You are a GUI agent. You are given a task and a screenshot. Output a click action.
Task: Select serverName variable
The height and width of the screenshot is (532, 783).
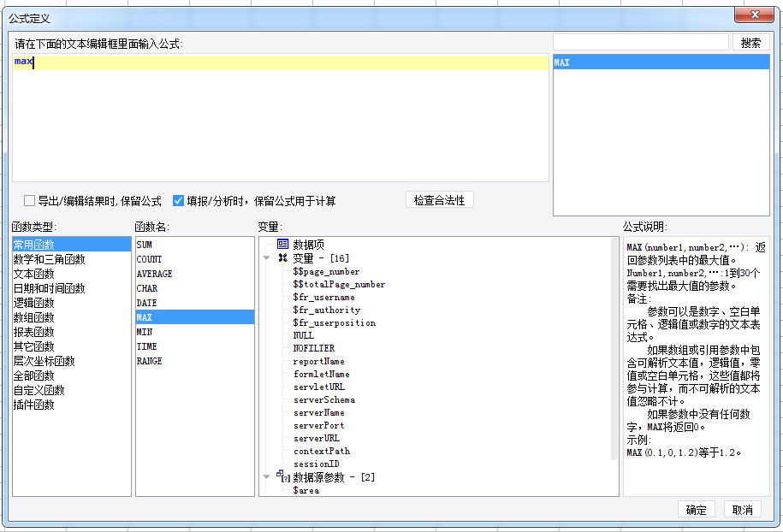[x=318, y=413]
